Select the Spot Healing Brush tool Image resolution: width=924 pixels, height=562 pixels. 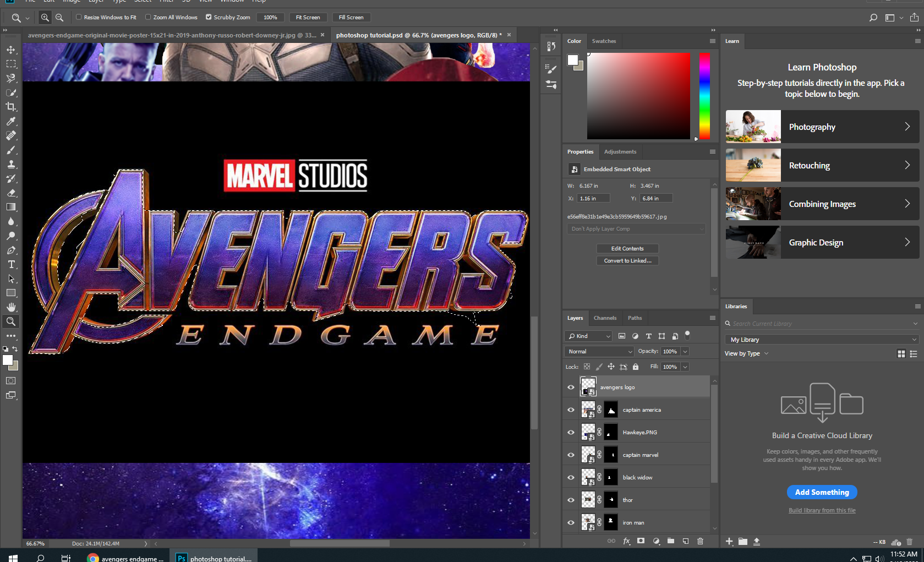[11, 135]
